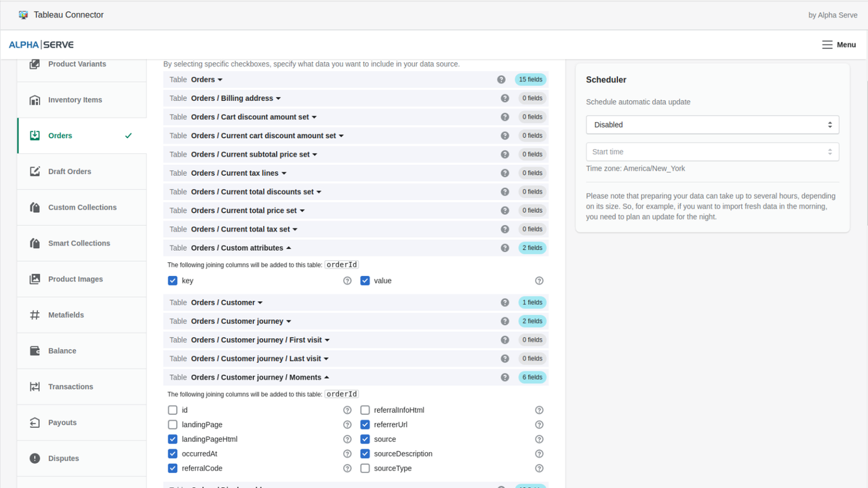The height and width of the screenshot is (488, 868).
Task: Click the by Alpha Serve link
Action: (x=833, y=14)
